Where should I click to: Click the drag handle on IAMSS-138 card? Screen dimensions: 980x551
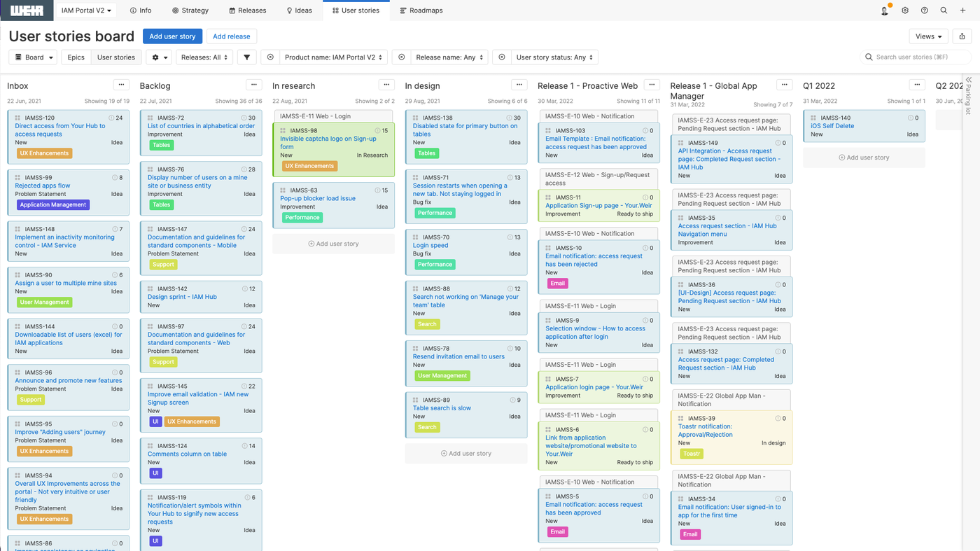[x=416, y=118]
